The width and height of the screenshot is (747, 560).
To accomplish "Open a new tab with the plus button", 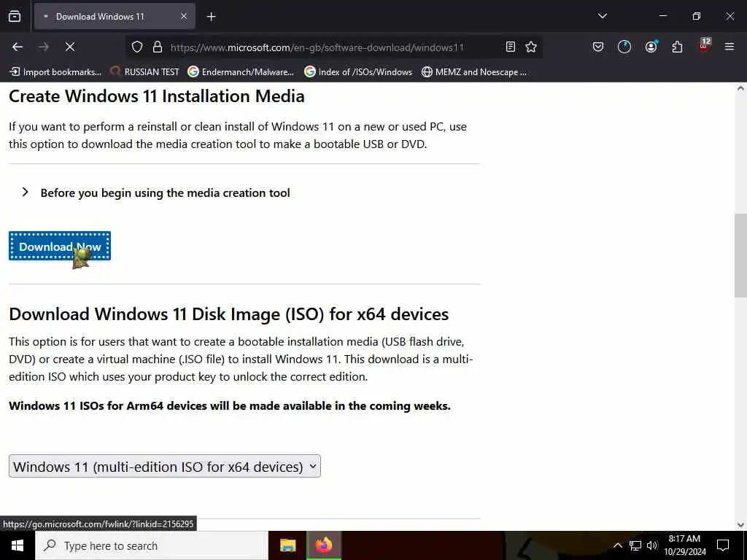I will click(x=211, y=17).
